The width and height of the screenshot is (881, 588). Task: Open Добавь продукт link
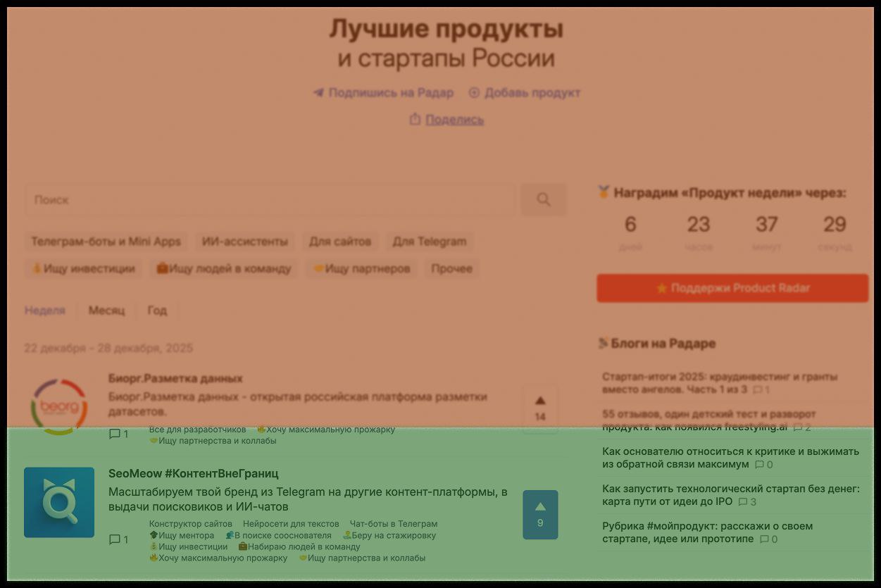(x=532, y=93)
